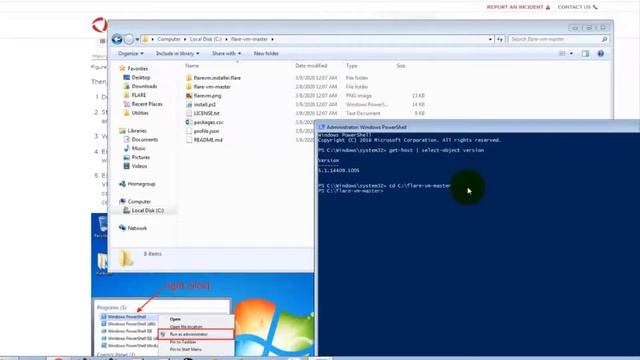Select the README.md file icon

coord(189,140)
